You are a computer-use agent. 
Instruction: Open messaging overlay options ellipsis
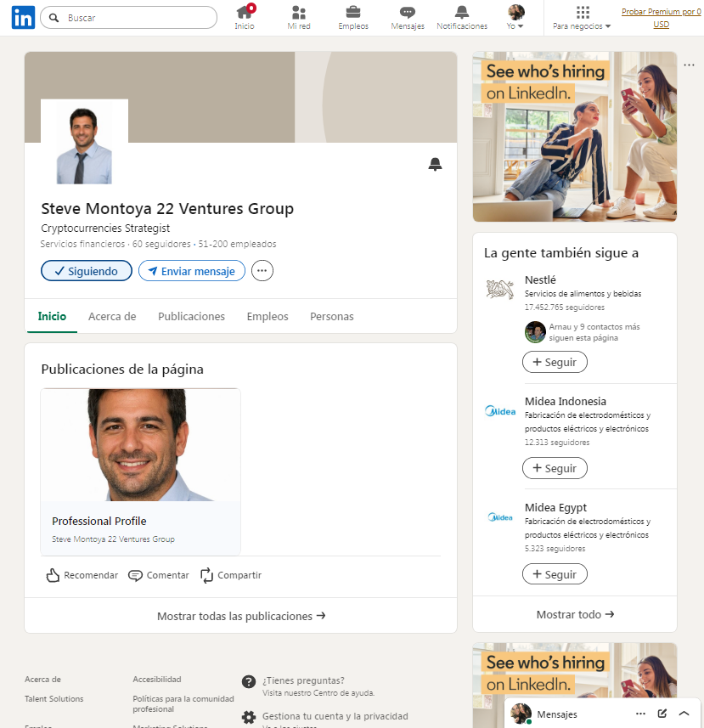coord(640,714)
